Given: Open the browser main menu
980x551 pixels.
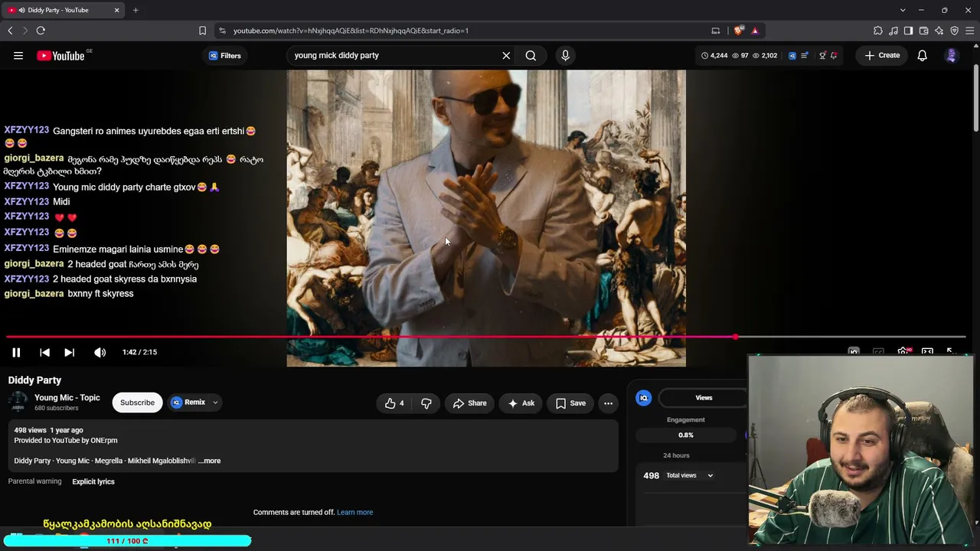Looking at the screenshot, I should pyautogui.click(x=970, y=31).
